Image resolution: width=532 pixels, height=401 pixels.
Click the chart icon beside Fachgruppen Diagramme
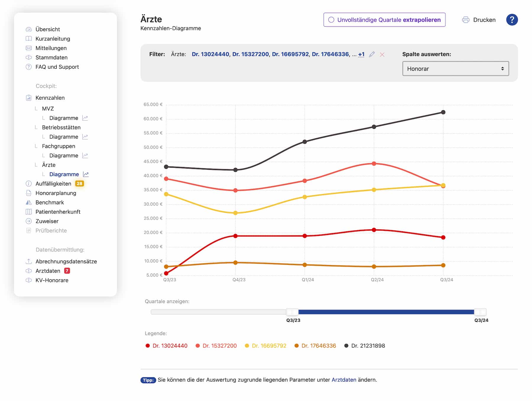coord(85,156)
